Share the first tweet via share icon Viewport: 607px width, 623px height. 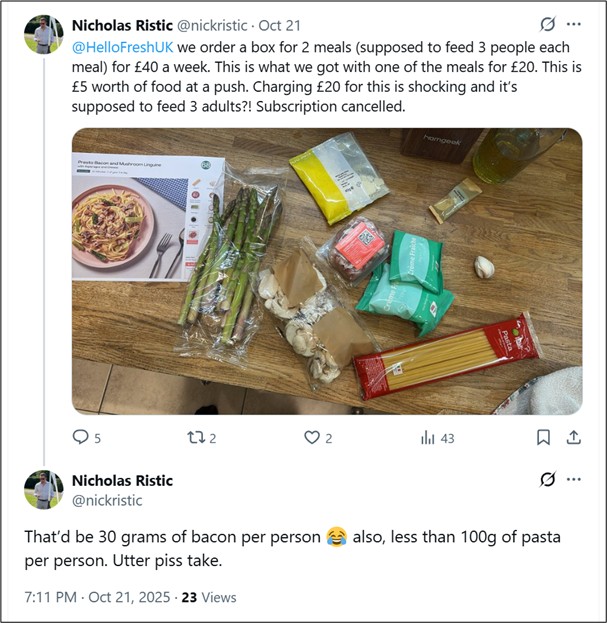tap(574, 437)
